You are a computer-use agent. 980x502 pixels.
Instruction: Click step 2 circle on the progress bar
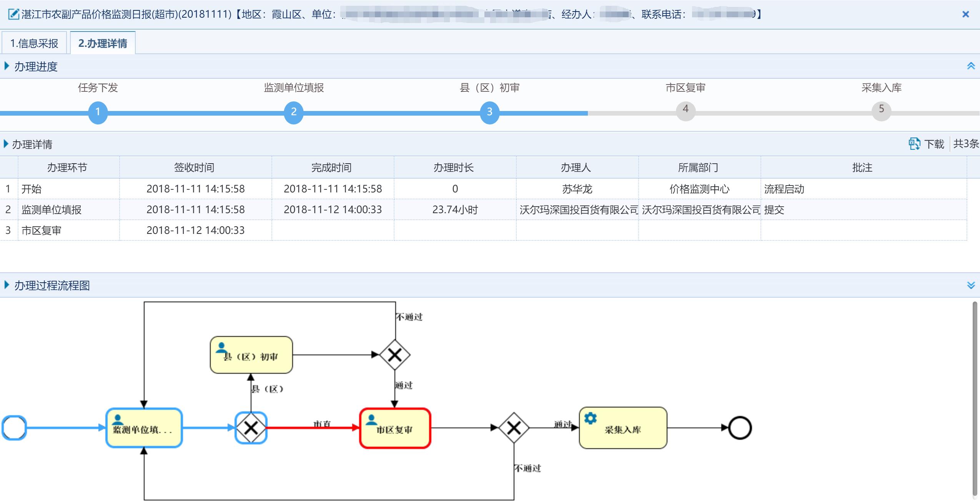coord(294,112)
